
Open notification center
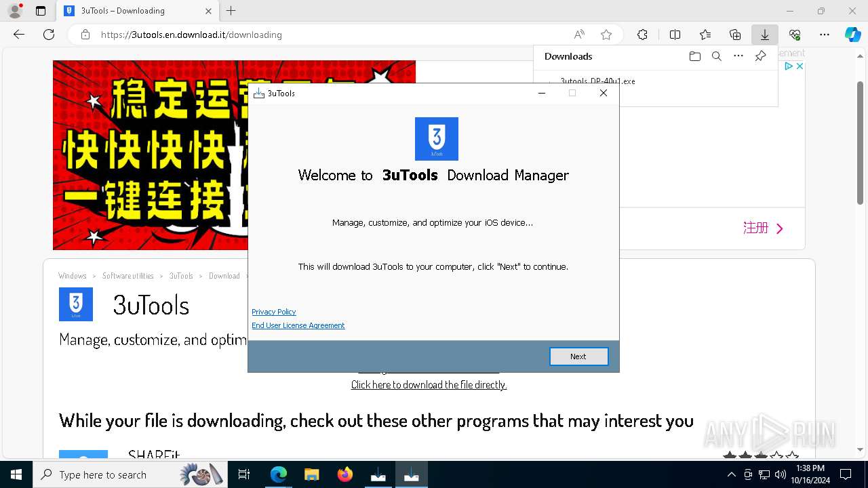tap(846, 474)
